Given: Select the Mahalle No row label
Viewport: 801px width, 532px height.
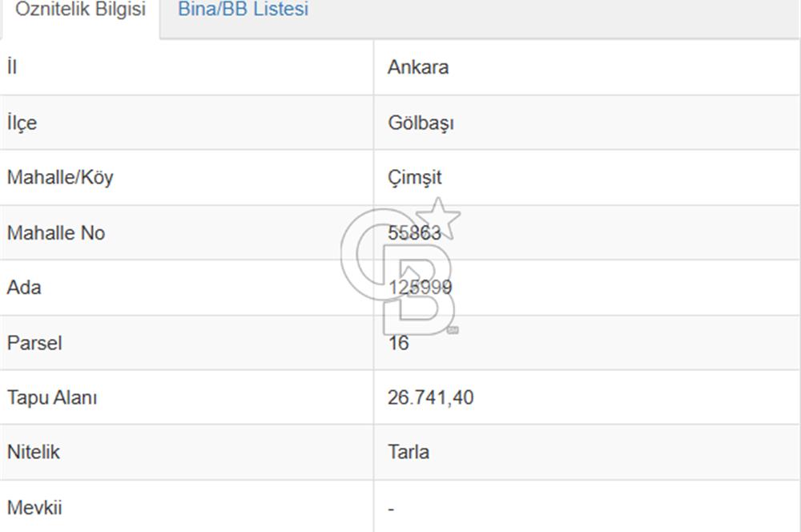Looking at the screenshot, I should [56, 233].
